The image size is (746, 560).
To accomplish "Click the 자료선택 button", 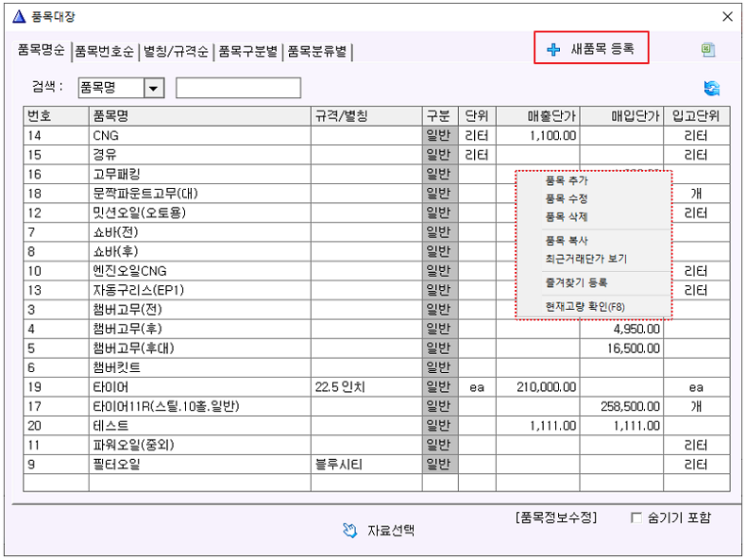I will (379, 531).
